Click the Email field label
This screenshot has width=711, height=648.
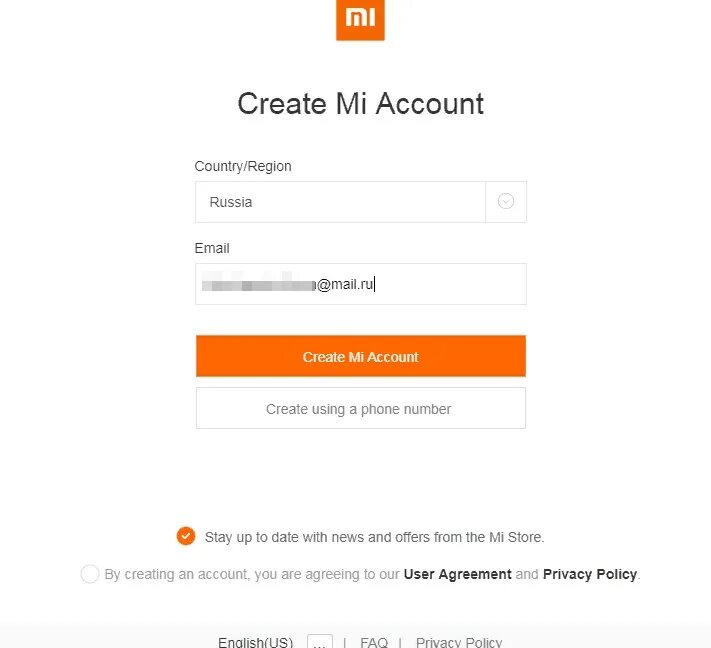pos(212,248)
